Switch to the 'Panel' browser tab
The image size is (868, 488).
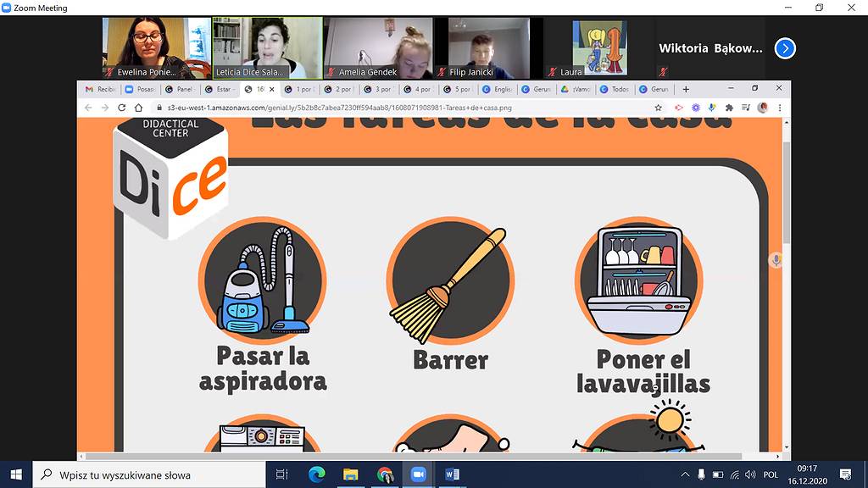pyautogui.click(x=181, y=89)
